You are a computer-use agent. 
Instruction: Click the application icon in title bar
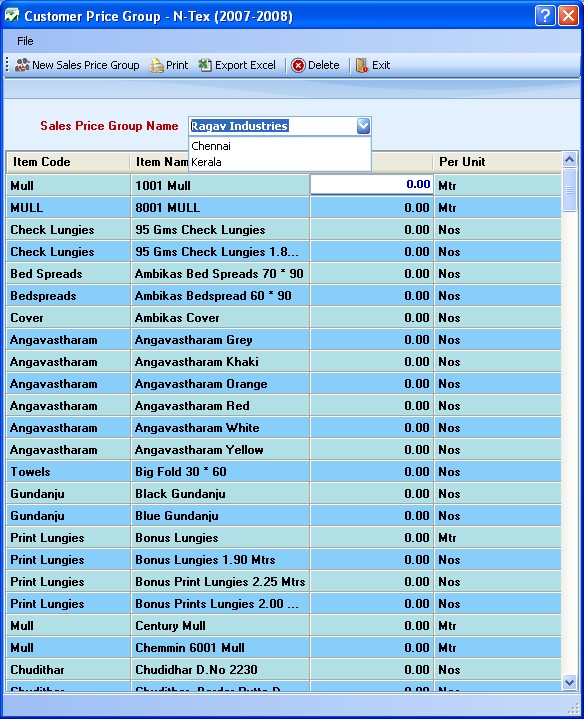12,16
